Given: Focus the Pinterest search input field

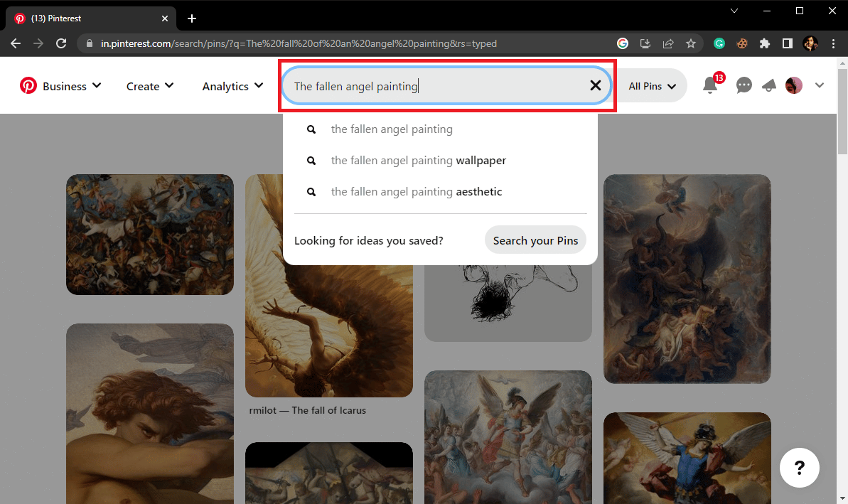Looking at the screenshot, I should (x=446, y=85).
